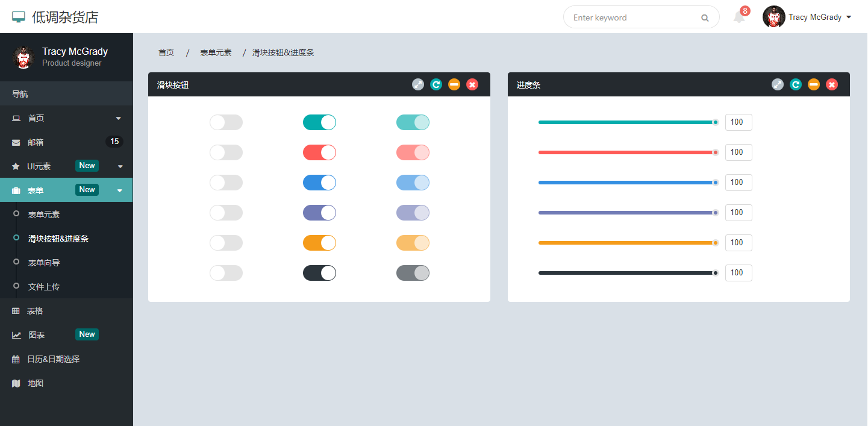Viewport: 868px width, 426px height.
Task: Click the briefcase icon next to 表单
Action: tap(16, 190)
